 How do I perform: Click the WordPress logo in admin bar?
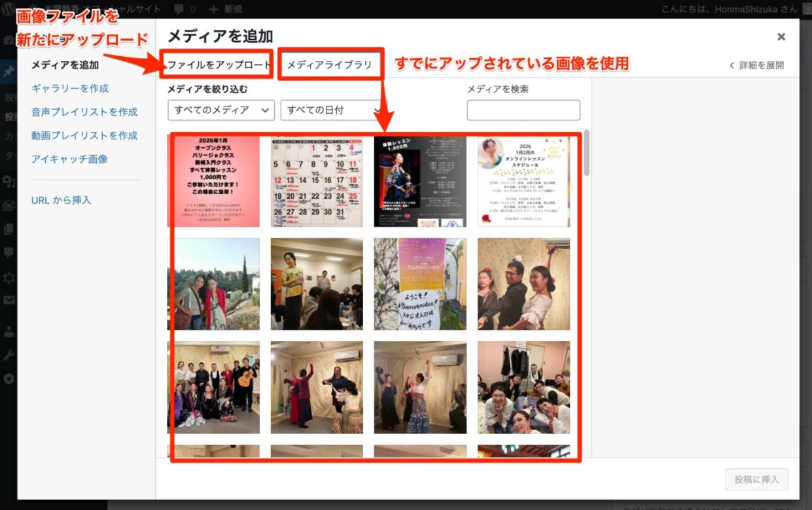(x=9, y=9)
